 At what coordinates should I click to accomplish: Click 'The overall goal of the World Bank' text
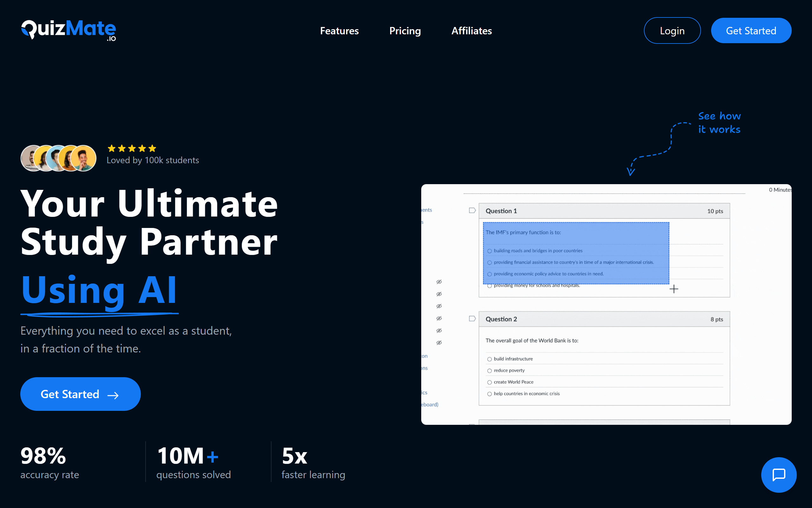pos(532,340)
